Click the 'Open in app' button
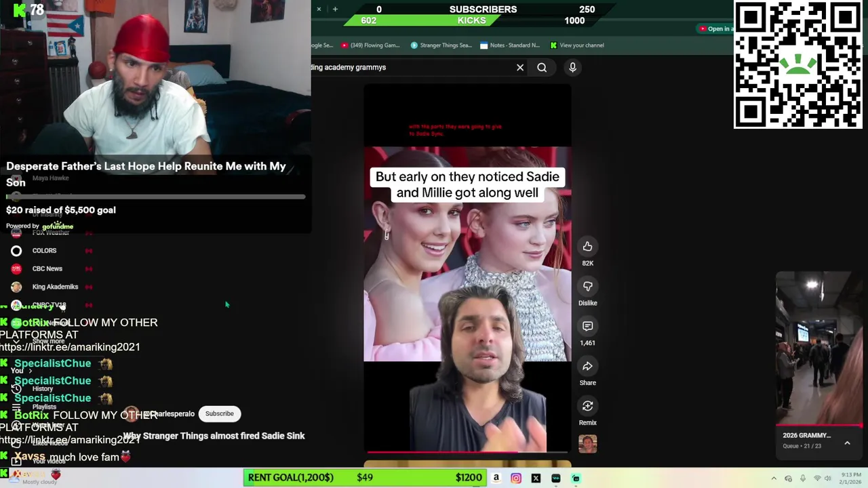The image size is (868, 488). 715,28
